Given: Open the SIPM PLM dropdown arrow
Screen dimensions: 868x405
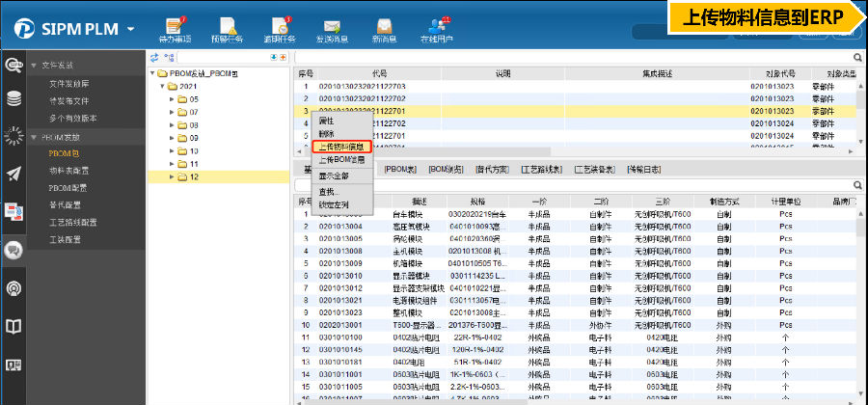Looking at the screenshot, I should (130, 28).
